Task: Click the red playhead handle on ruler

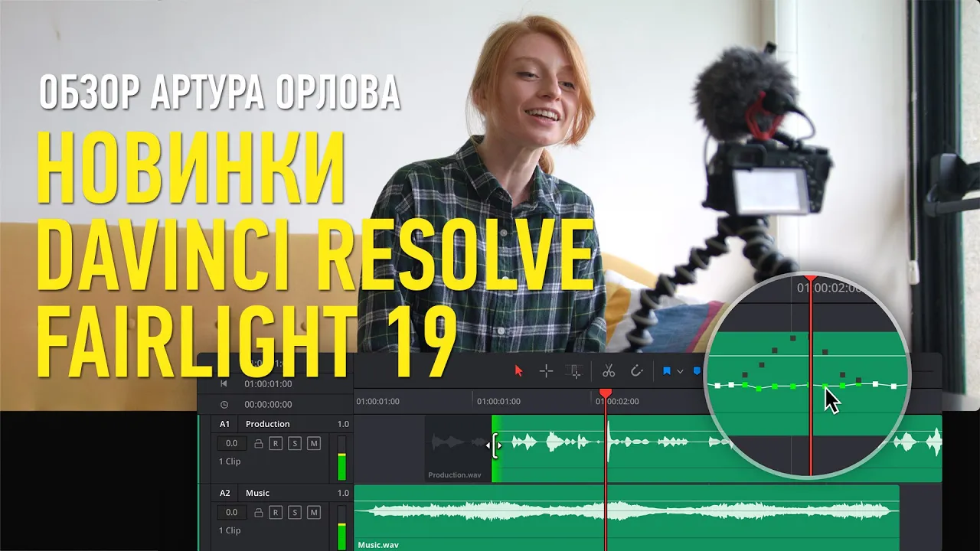Action: 606,393
